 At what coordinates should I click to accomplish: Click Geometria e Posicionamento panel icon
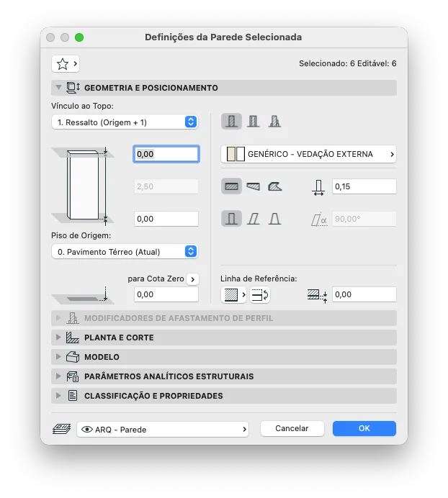coord(73,88)
